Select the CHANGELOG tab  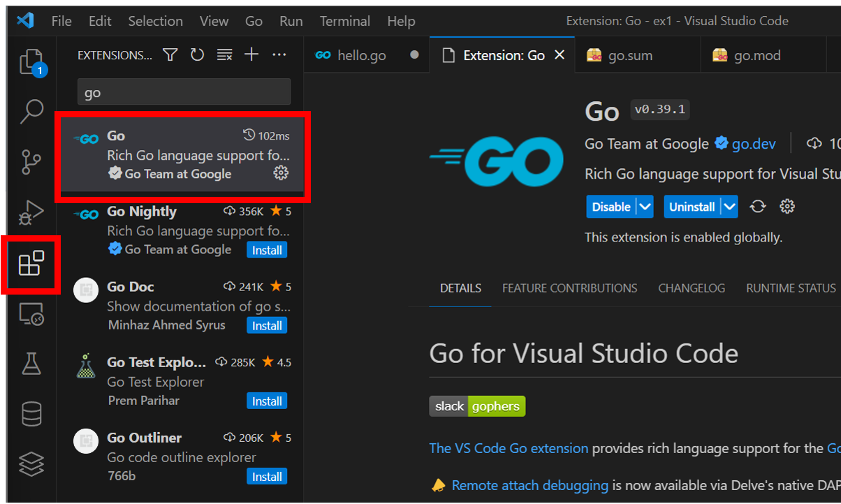(692, 288)
